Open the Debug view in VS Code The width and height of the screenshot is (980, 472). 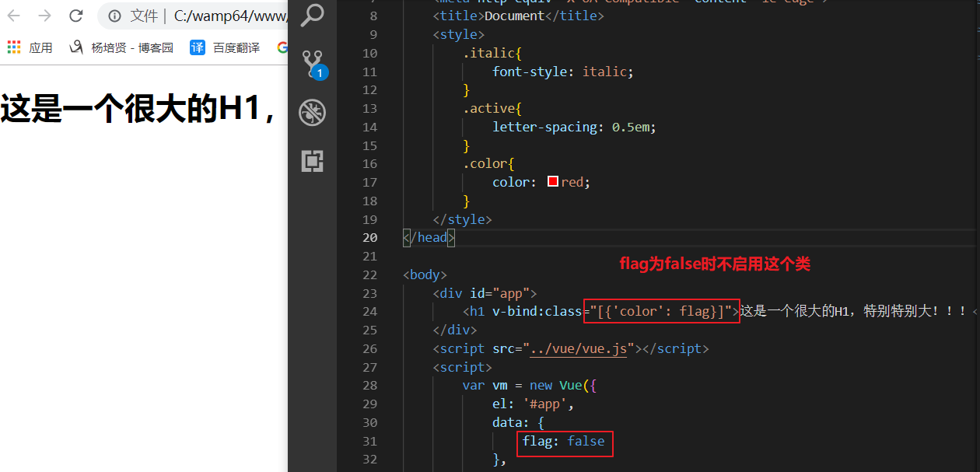(312, 113)
